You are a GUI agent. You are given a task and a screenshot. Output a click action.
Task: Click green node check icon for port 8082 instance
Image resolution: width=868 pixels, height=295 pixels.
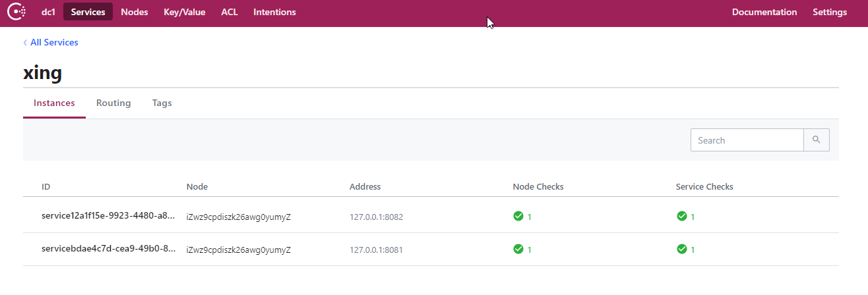point(518,216)
